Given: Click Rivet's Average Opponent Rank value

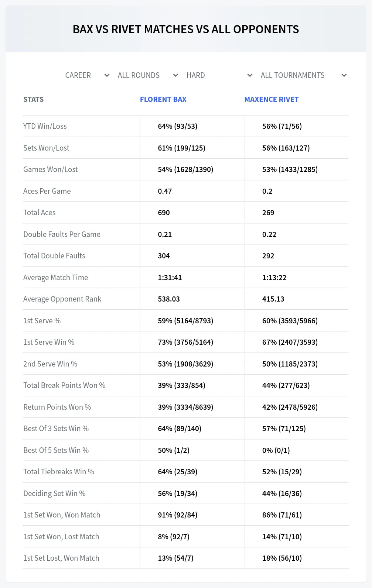Looking at the screenshot, I should pyautogui.click(x=273, y=299).
